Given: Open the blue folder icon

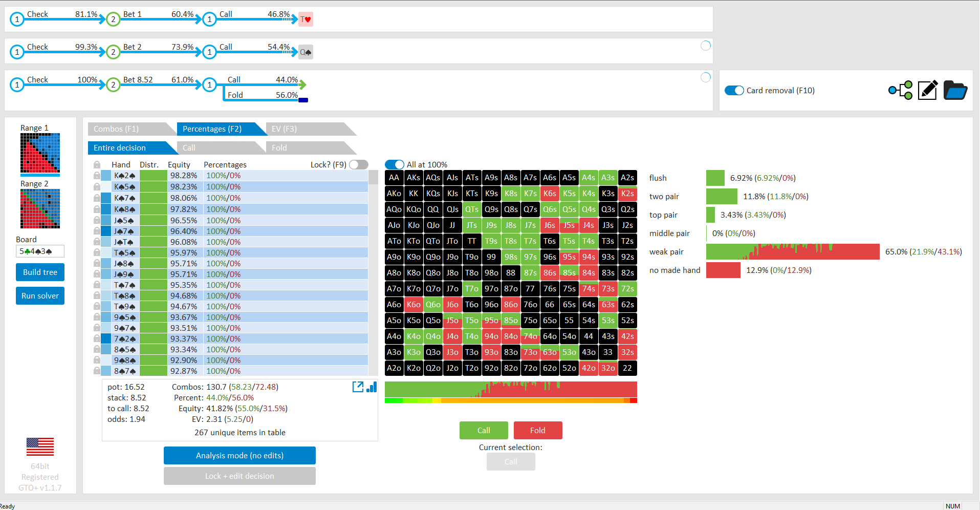Looking at the screenshot, I should click(x=955, y=90).
